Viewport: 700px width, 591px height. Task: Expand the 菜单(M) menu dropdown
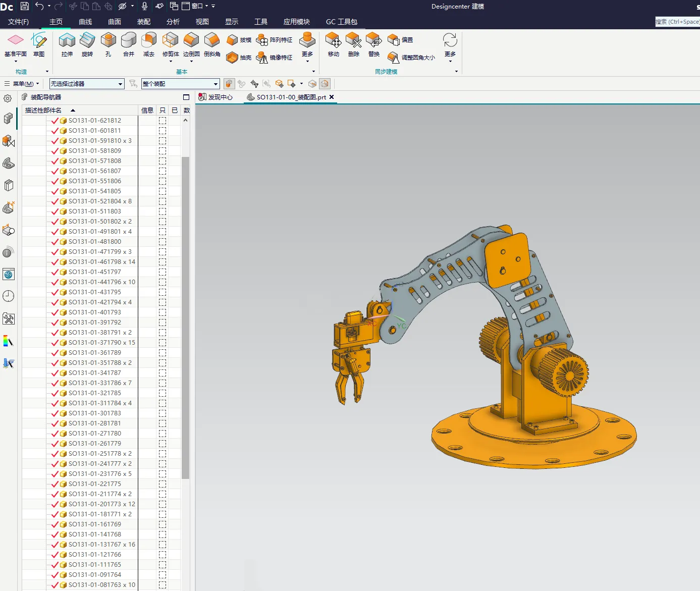pos(22,84)
